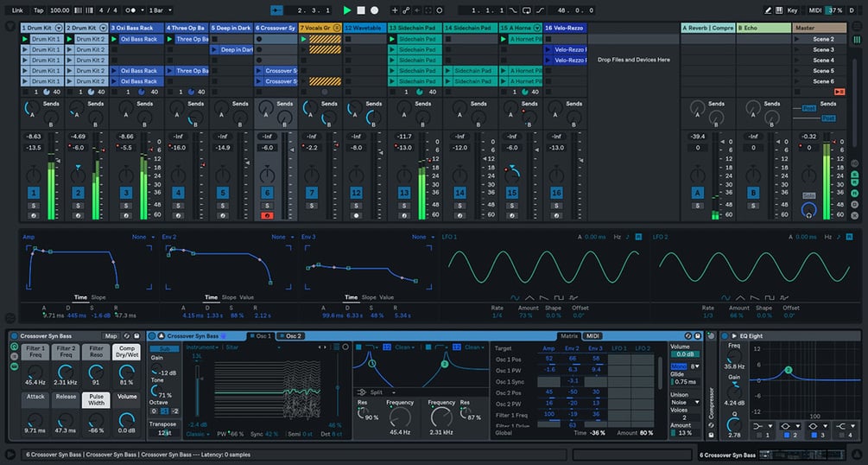This screenshot has width=868, height=465.
Task: Solo track 3 with its S button
Action: pos(127,206)
